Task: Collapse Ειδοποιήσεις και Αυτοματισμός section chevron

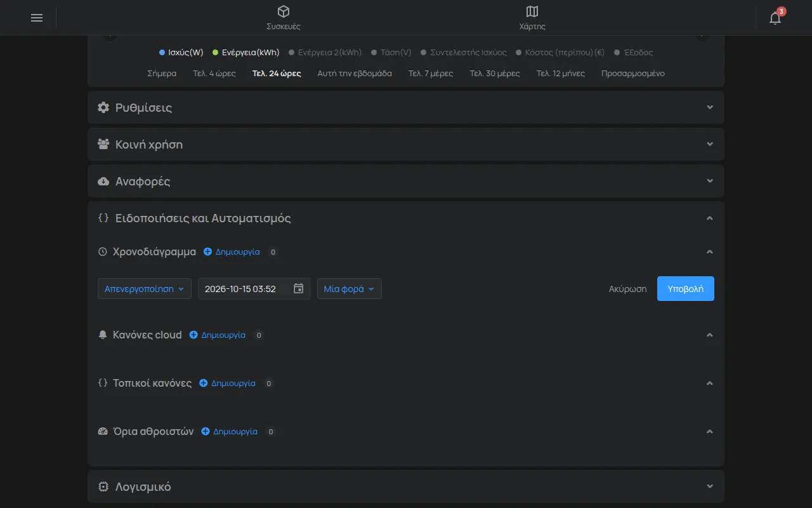Action: coord(710,218)
